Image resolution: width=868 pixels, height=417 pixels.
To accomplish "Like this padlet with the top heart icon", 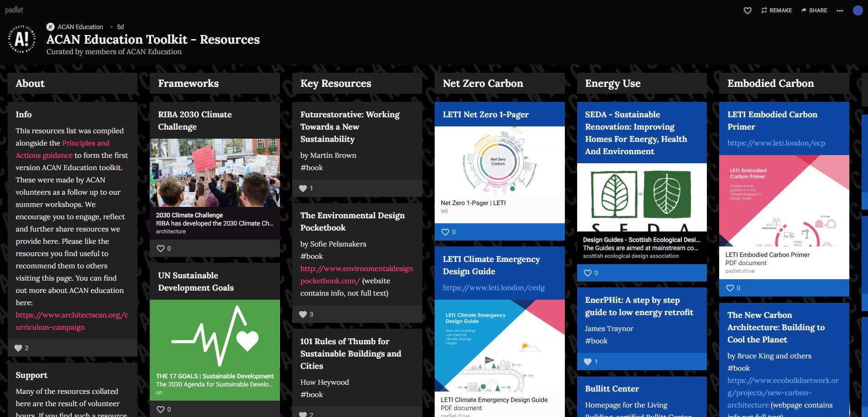I will pos(747,10).
